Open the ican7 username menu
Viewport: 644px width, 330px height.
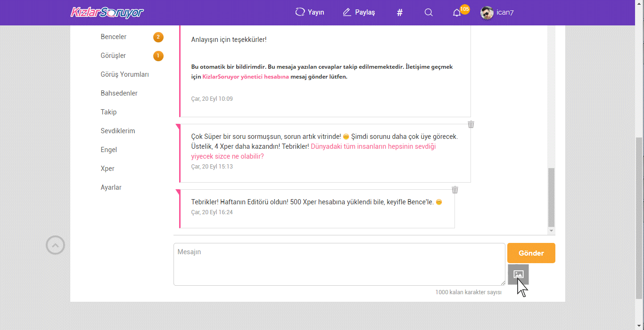tap(505, 13)
